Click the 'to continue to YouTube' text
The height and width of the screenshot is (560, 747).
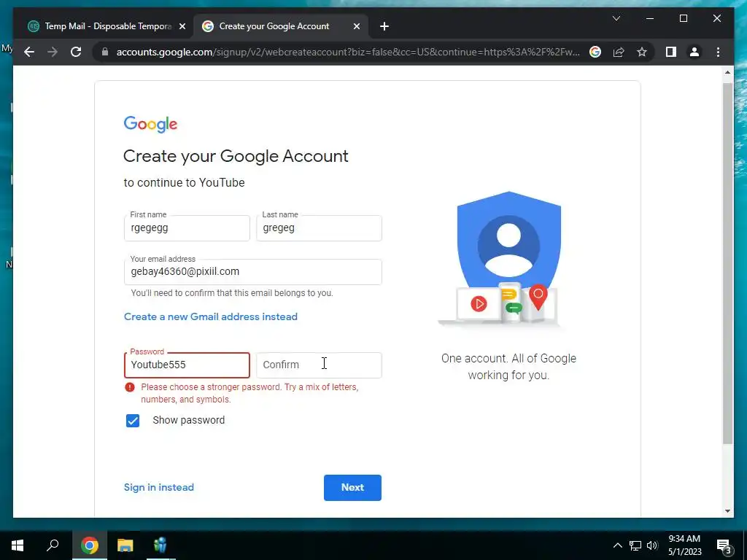point(184,183)
